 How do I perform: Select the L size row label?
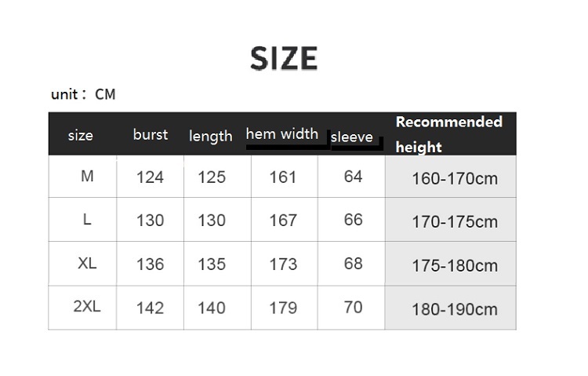point(87,220)
